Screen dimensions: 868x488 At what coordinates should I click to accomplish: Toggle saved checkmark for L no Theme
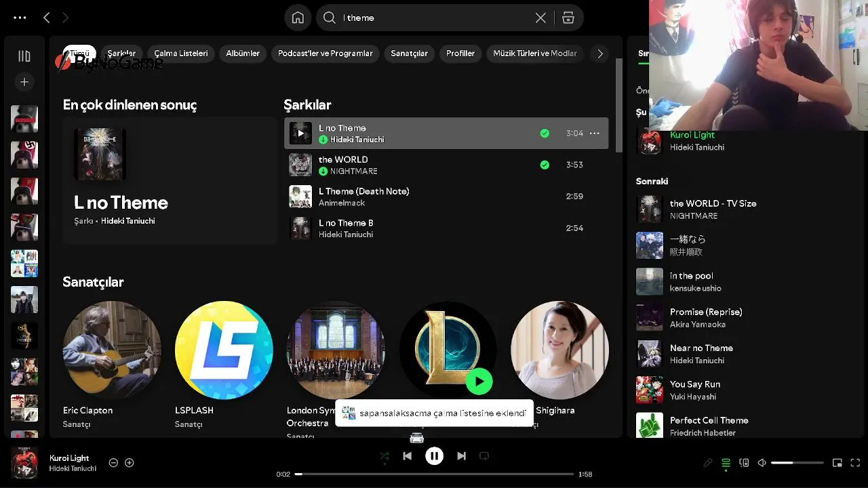tap(545, 134)
